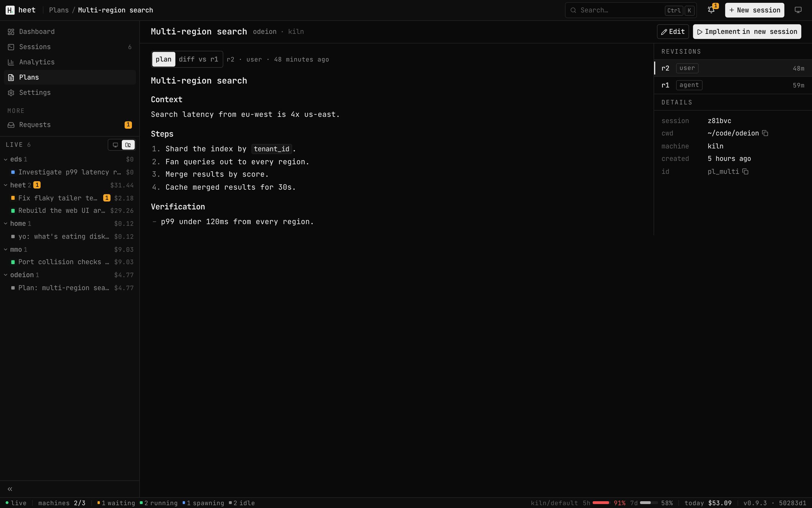Start a New session
This screenshot has width=812, height=508.
pos(754,10)
